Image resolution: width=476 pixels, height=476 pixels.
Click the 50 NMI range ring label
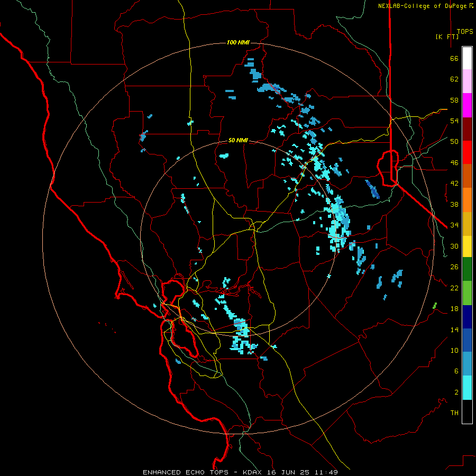pos(238,140)
